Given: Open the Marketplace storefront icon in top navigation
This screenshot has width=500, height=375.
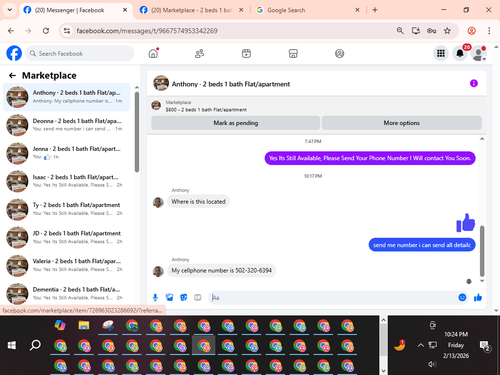Looking at the screenshot, I should [x=293, y=53].
